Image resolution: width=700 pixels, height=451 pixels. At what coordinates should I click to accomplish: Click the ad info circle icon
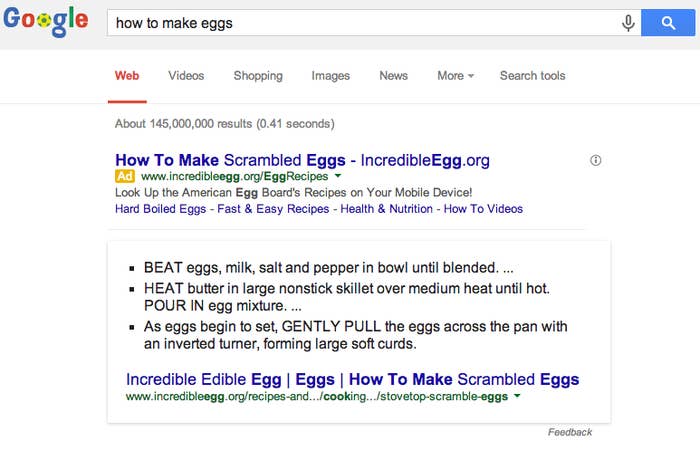coord(596,160)
